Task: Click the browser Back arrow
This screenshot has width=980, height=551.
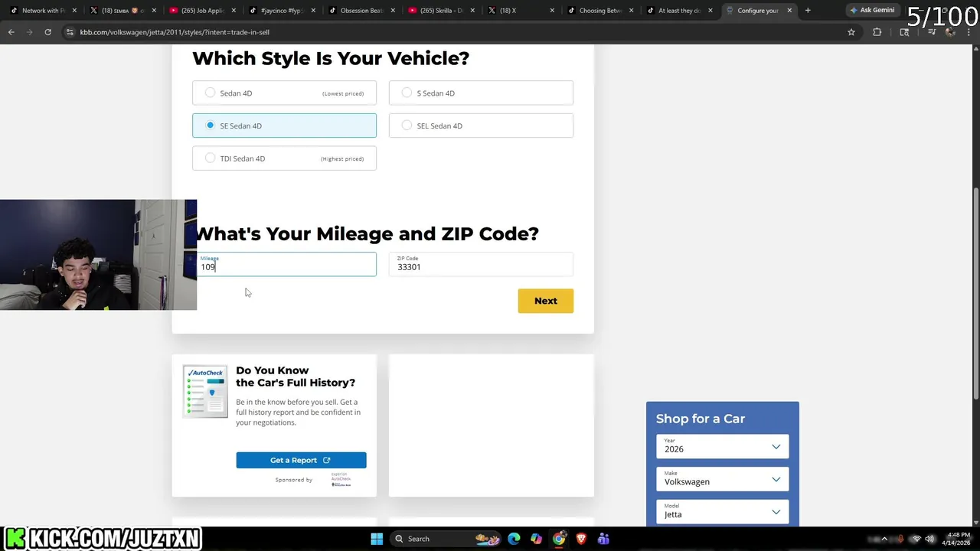Action: 11,32
